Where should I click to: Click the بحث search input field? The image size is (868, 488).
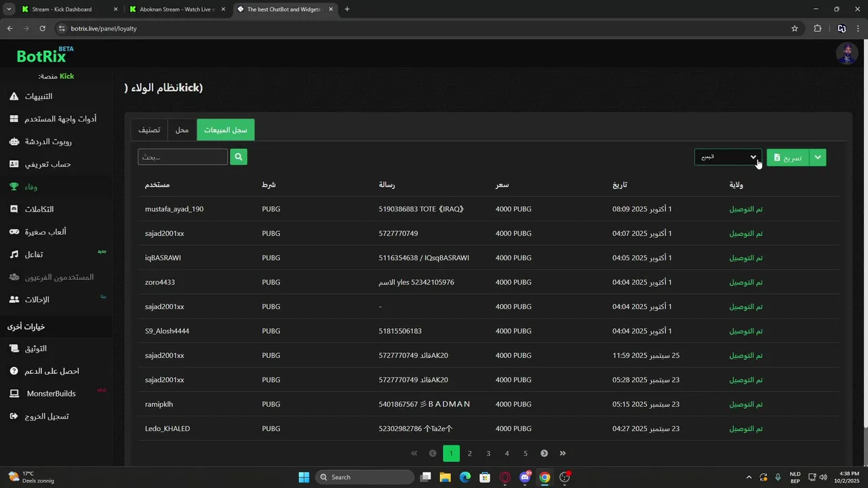(x=183, y=157)
